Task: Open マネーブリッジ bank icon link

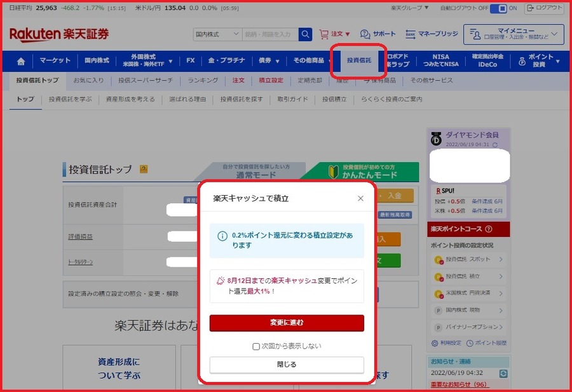Action: click(432, 34)
